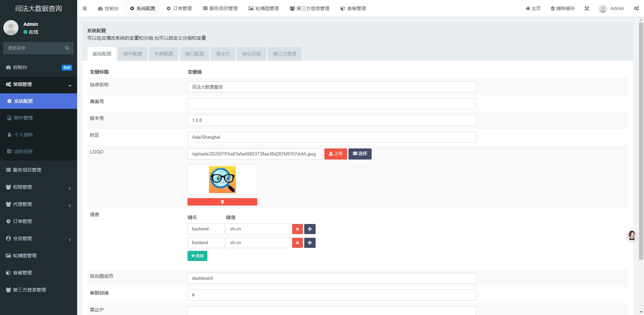
Task: Click the 司法大数据查询 site title
Action: (39, 8)
